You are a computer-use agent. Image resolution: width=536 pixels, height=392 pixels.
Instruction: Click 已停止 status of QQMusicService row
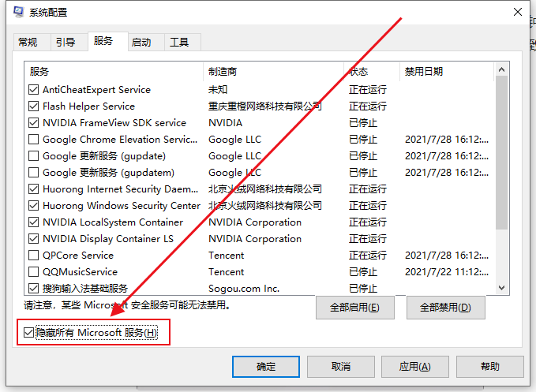coord(363,272)
